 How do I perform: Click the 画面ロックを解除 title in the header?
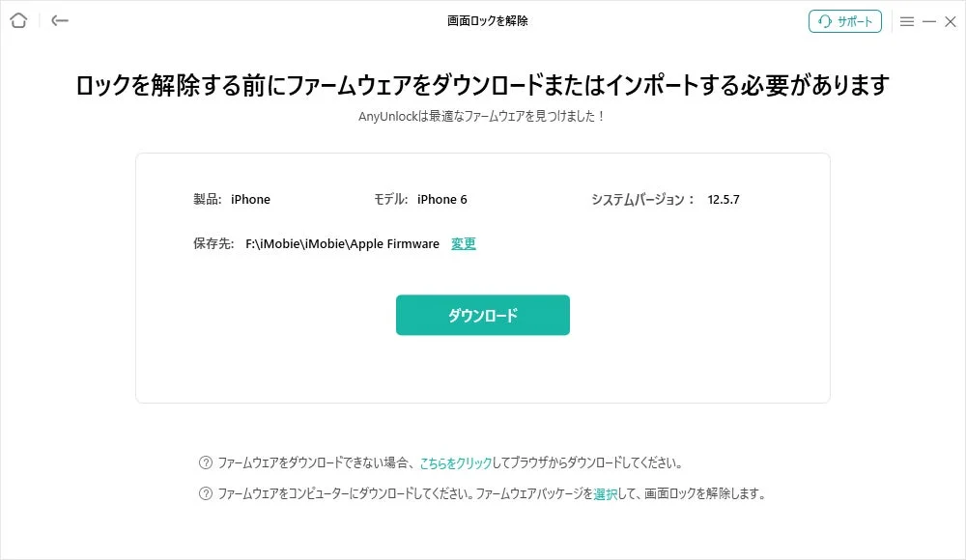click(483, 20)
